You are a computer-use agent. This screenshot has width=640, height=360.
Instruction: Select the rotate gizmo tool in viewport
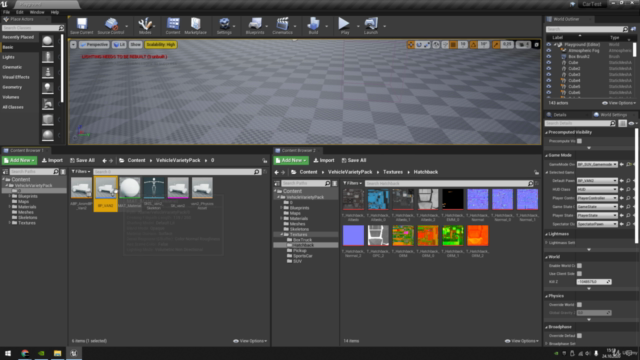pos(419,44)
